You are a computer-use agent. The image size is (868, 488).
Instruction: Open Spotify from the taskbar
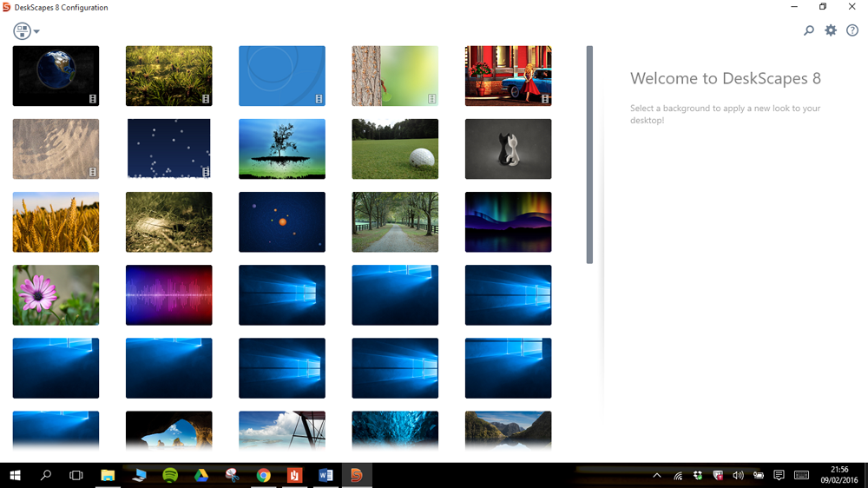pyautogui.click(x=170, y=475)
